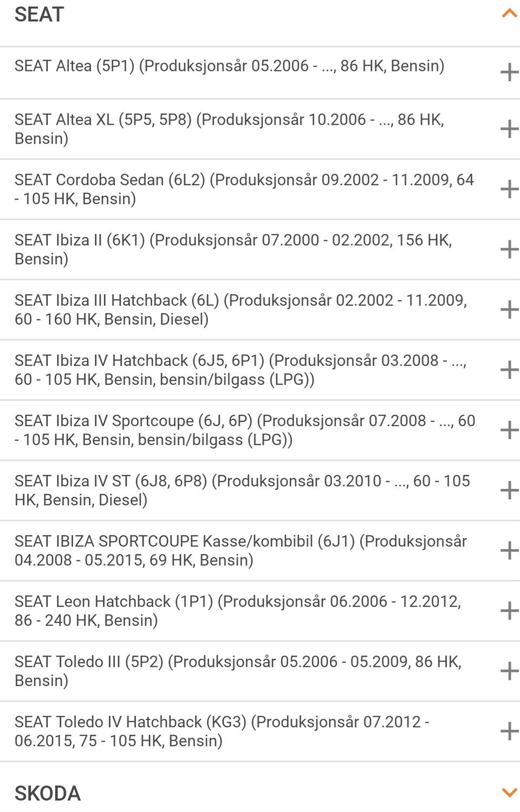Click plus icon for SEAT Altea (5P1)
The height and width of the screenshot is (812, 520).
coord(509,72)
